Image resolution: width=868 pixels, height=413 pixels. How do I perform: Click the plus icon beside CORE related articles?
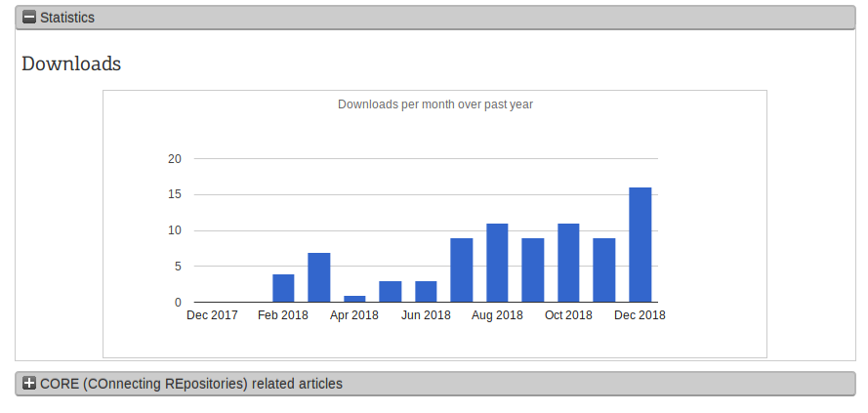pos(29,384)
